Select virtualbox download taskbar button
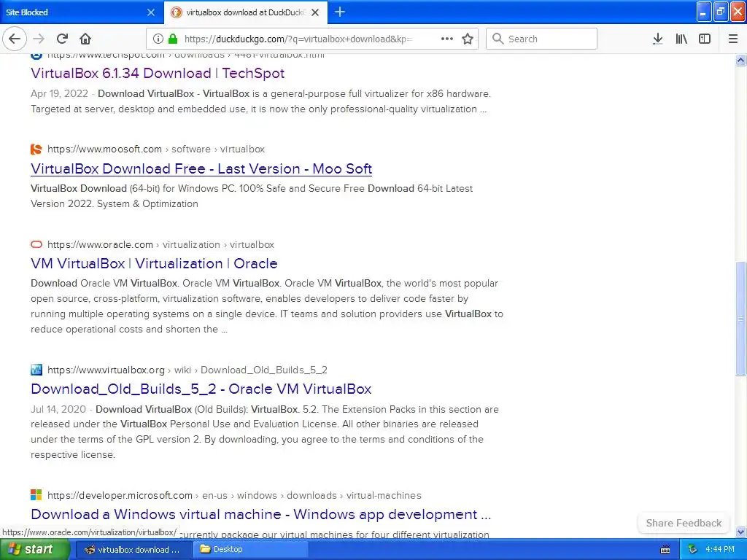747x560 pixels. [133, 550]
